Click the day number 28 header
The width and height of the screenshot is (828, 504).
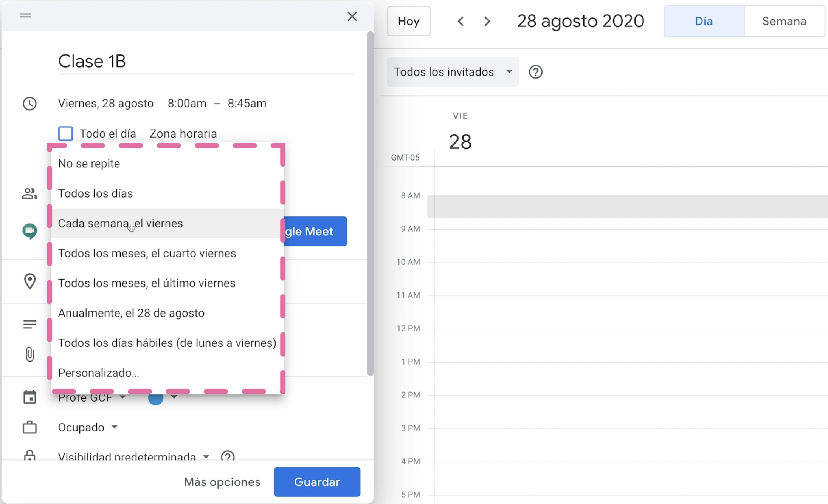(460, 142)
